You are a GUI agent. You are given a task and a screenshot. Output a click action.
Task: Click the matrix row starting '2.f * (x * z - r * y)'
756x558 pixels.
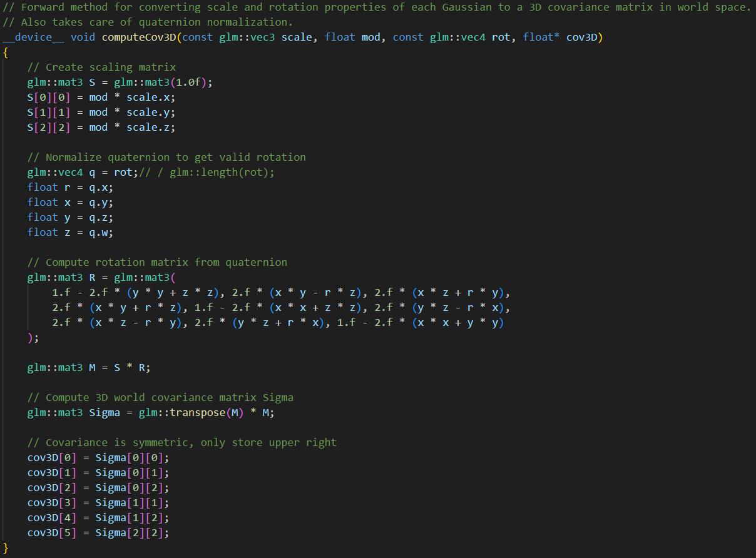click(x=278, y=322)
